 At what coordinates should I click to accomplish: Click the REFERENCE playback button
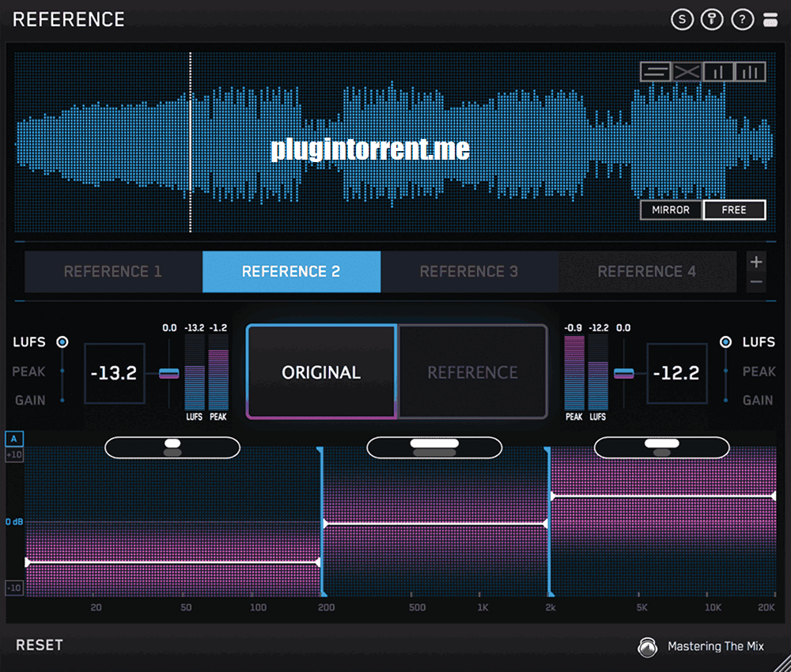[x=473, y=372]
